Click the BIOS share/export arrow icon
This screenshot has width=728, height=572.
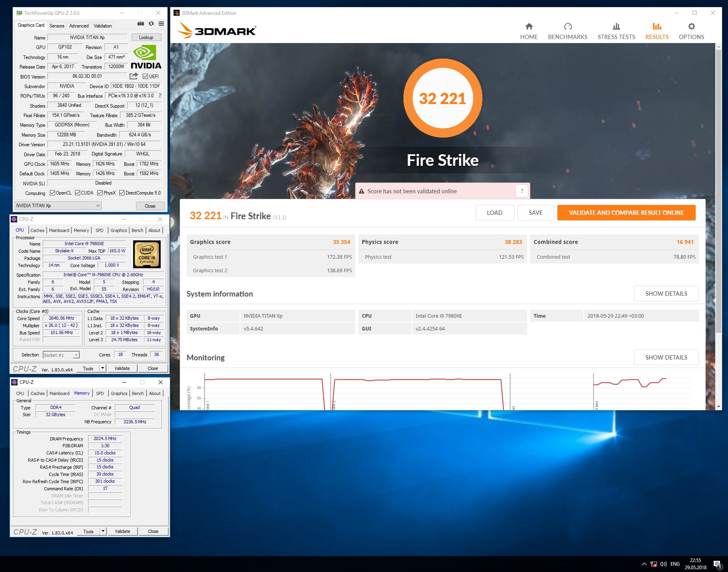pos(134,76)
